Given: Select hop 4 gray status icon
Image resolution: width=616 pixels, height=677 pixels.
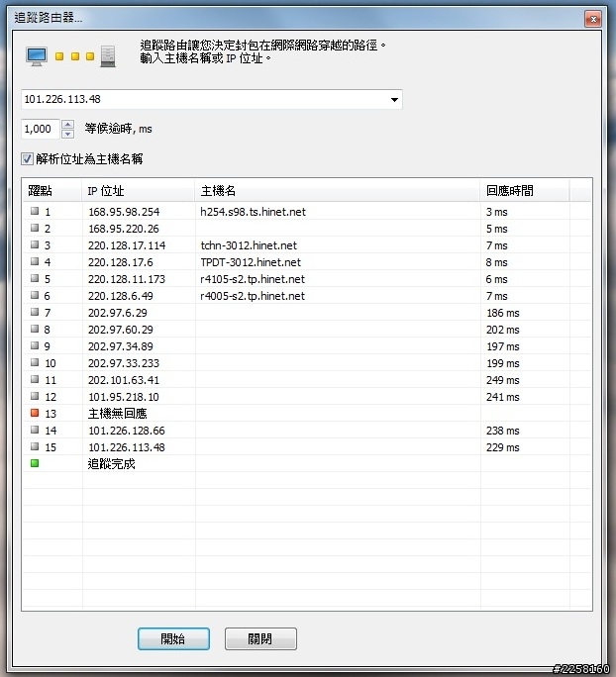Looking at the screenshot, I should [x=35, y=261].
